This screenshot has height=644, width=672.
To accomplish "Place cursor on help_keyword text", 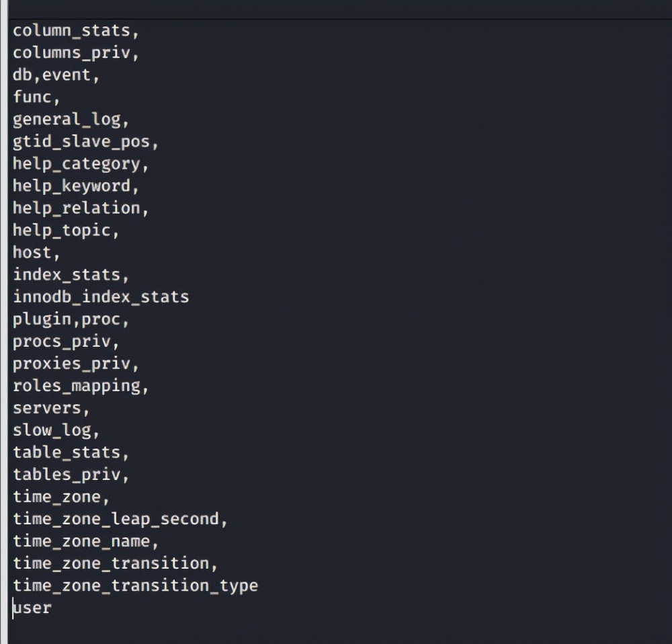I will (71, 186).
